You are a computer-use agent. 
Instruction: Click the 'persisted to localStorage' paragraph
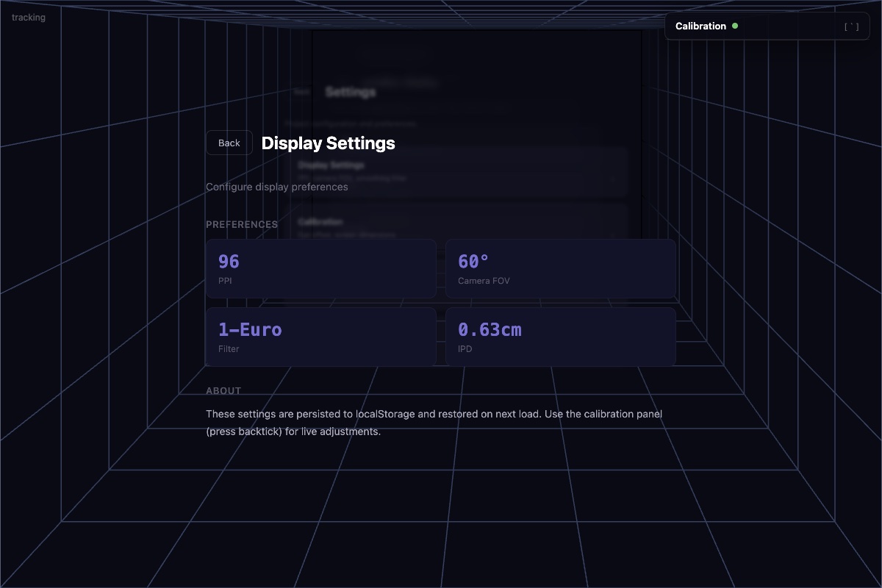click(434, 423)
